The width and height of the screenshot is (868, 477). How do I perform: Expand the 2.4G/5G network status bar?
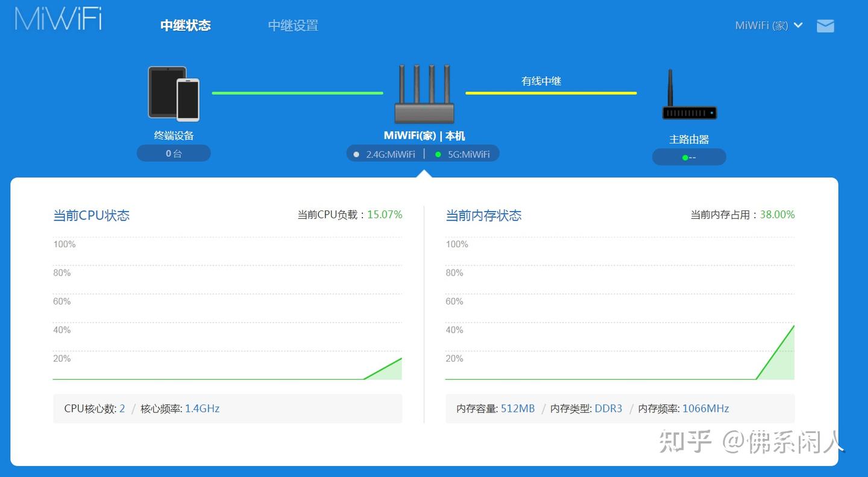coord(423,153)
